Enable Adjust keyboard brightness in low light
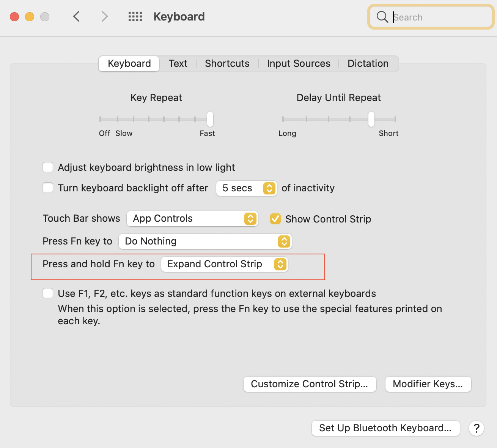The image size is (497, 448). [48, 167]
